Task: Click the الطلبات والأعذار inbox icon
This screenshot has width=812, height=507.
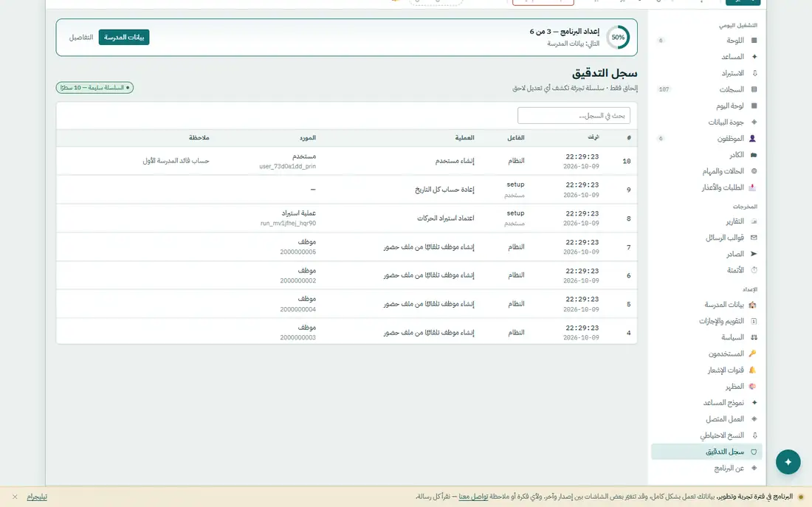Action: [752, 187]
